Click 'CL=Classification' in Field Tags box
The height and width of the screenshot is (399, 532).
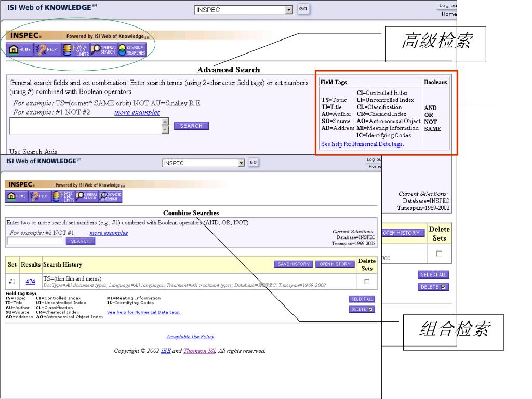pyautogui.click(x=379, y=107)
